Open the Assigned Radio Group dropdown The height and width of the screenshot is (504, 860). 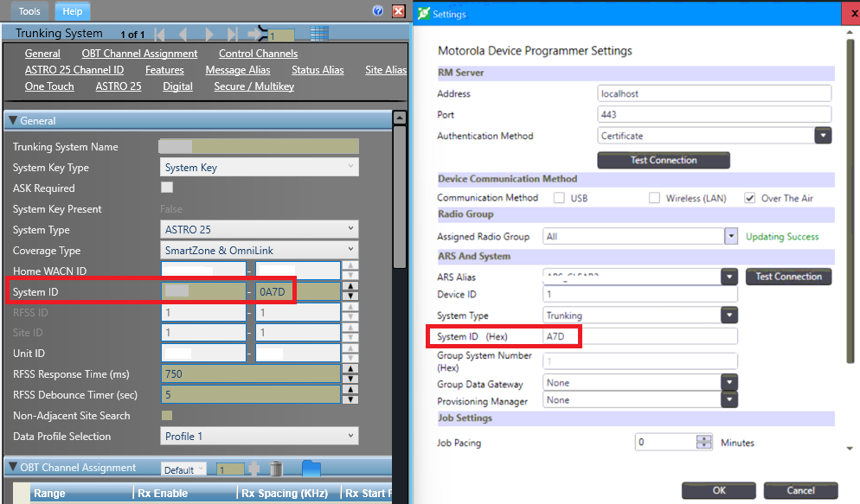click(730, 236)
